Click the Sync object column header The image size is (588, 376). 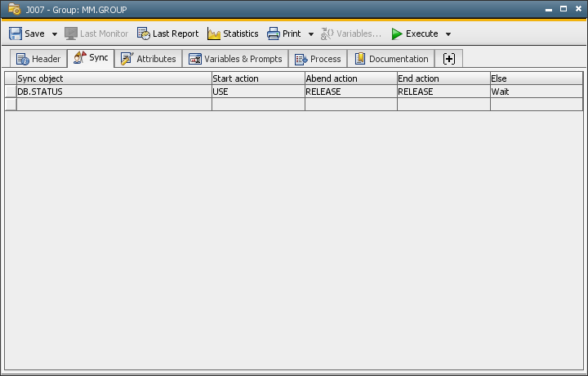click(x=114, y=78)
